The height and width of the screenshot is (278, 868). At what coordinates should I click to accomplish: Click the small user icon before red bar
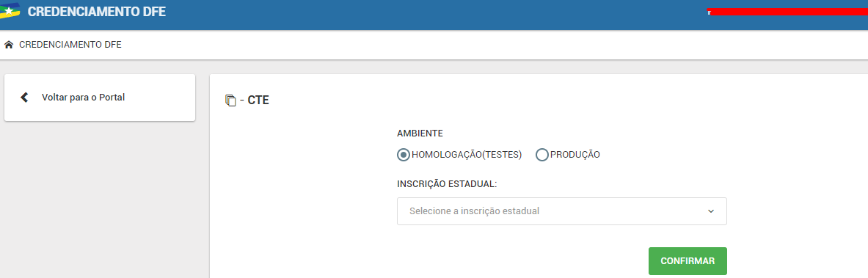tap(709, 12)
